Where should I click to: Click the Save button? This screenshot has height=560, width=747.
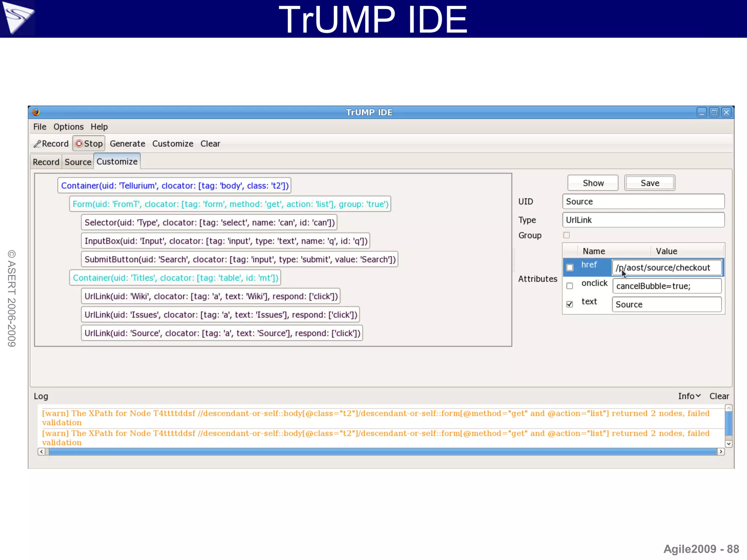(x=650, y=183)
